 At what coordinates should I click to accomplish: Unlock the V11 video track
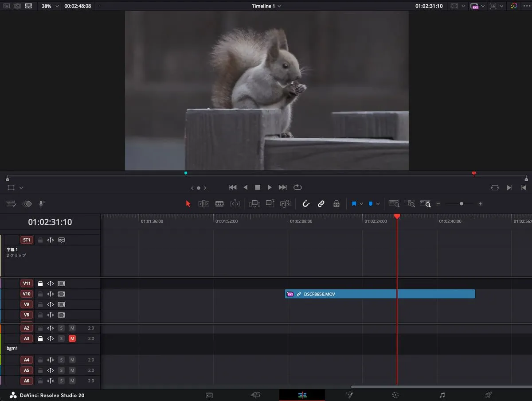[40, 283]
